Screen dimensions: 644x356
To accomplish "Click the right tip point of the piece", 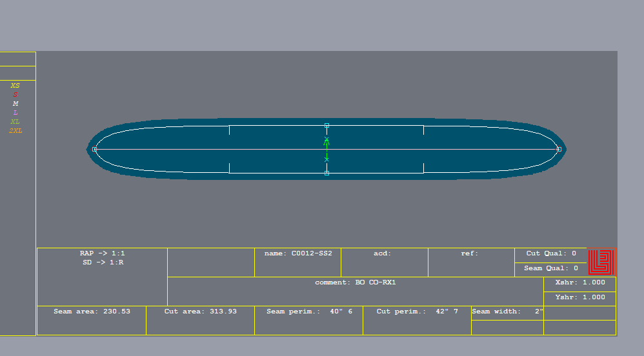I will click(559, 149).
